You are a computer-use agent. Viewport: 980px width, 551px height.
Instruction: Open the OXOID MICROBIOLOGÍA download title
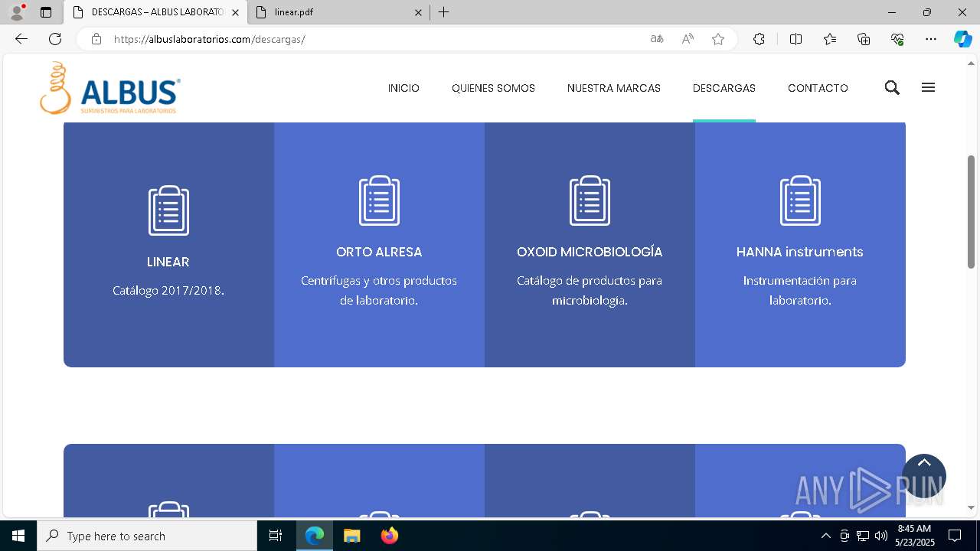click(x=590, y=252)
